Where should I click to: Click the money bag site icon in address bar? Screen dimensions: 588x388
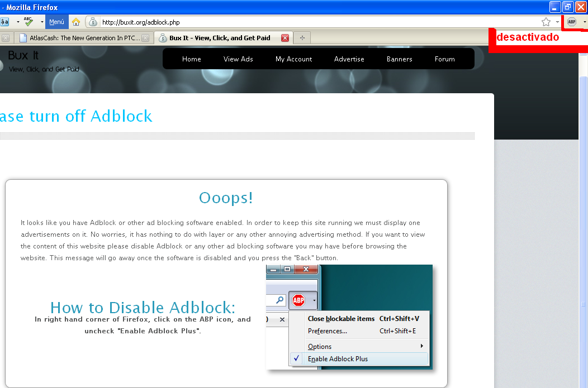pyautogui.click(x=93, y=22)
